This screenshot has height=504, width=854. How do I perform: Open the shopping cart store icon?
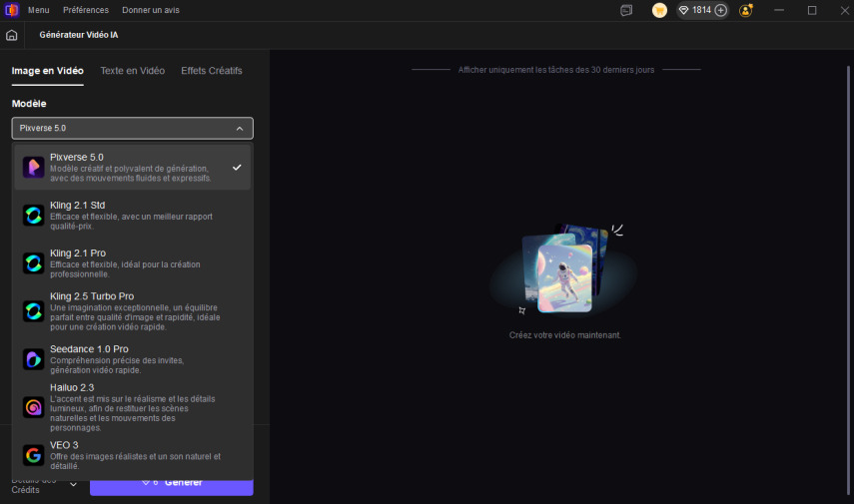tap(659, 10)
